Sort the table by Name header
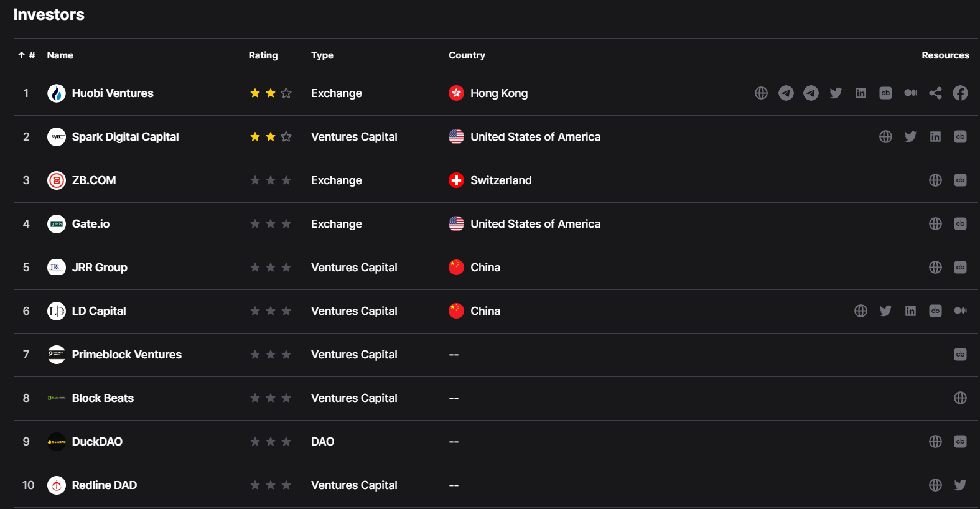Image resolution: width=980 pixels, height=509 pixels. coord(60,55)
